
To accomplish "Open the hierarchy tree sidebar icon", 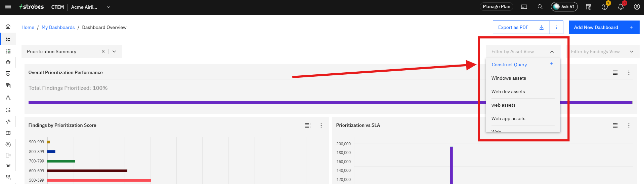I will [x=8, y=98].
